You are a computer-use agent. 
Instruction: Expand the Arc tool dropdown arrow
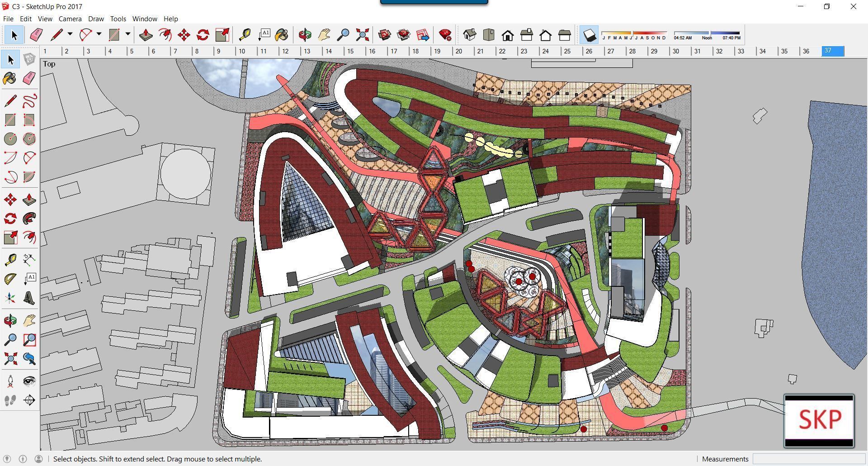(x=99, y=34)
